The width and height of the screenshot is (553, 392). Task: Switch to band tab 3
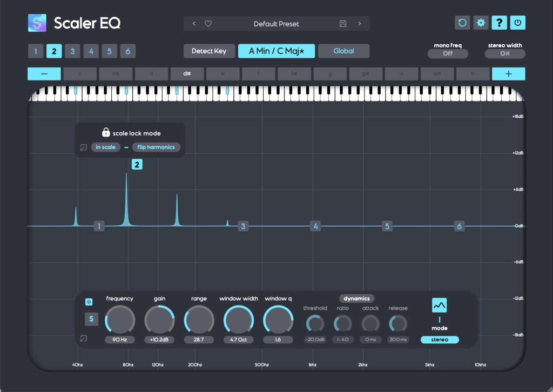pos(72,51)
